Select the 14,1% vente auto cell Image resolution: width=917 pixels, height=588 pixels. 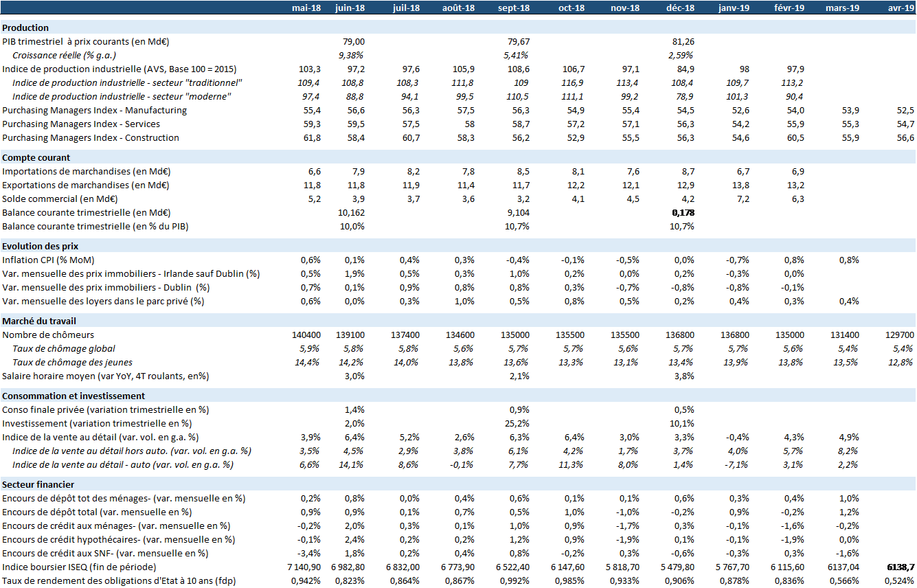point(351,464)
